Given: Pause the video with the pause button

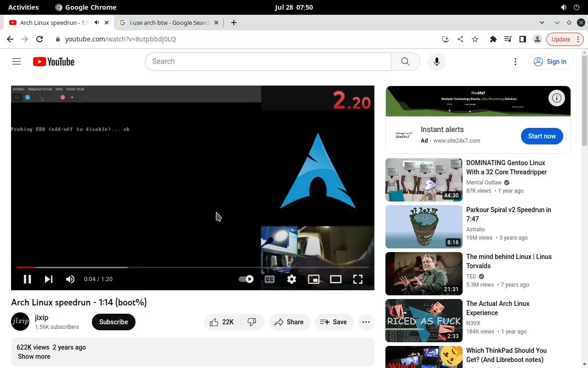Looking at the screenshot, I should pos(28,279).
